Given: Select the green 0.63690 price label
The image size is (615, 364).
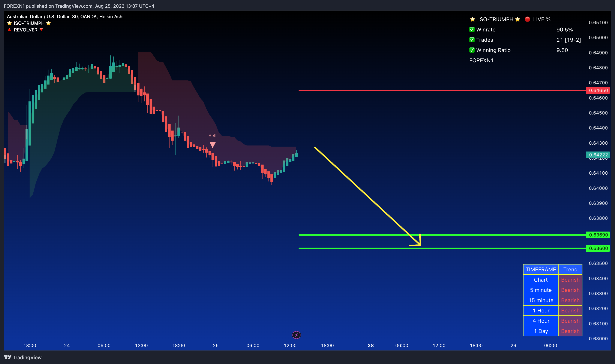Looking at the screenshot, I should coord(598,235).
